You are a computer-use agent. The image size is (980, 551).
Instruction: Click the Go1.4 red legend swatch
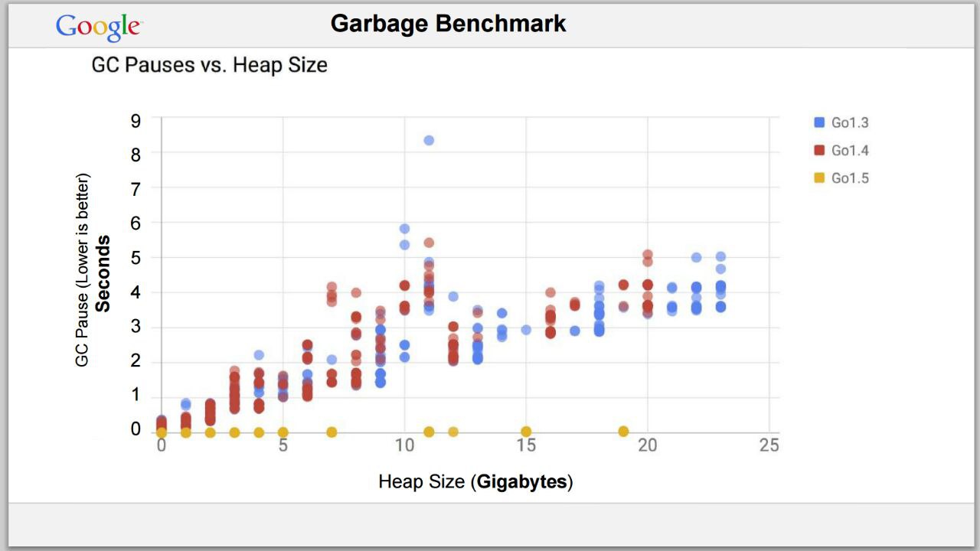pos(819,150)
